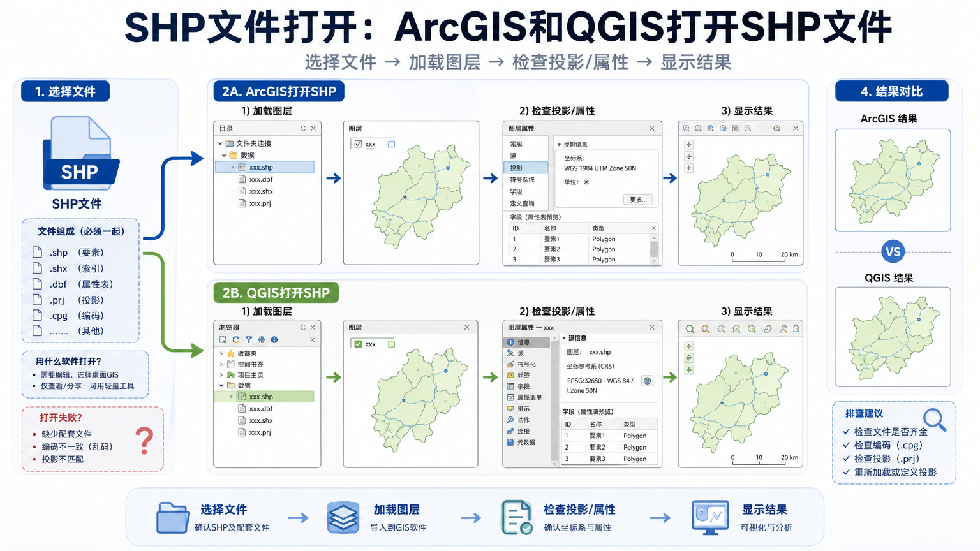Click scrollbar of ArcGIS 字段 attribute table
980x551 pixels.
(654, 249)
